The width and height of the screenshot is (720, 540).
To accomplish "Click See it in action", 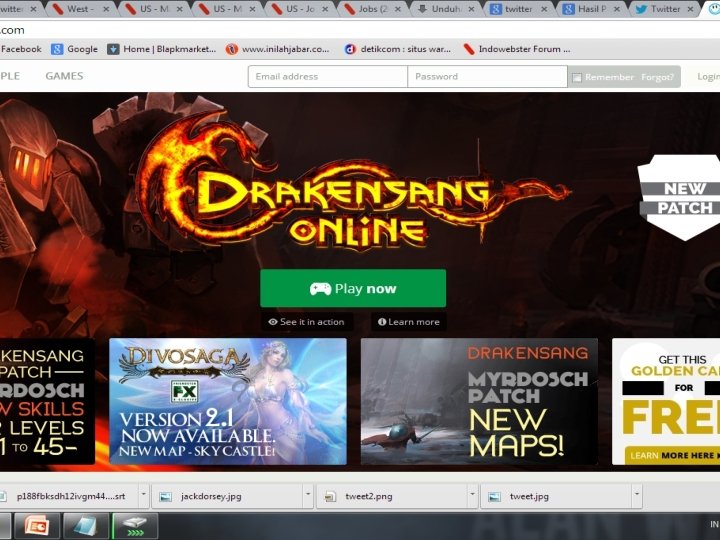I will tap(307, 322).
